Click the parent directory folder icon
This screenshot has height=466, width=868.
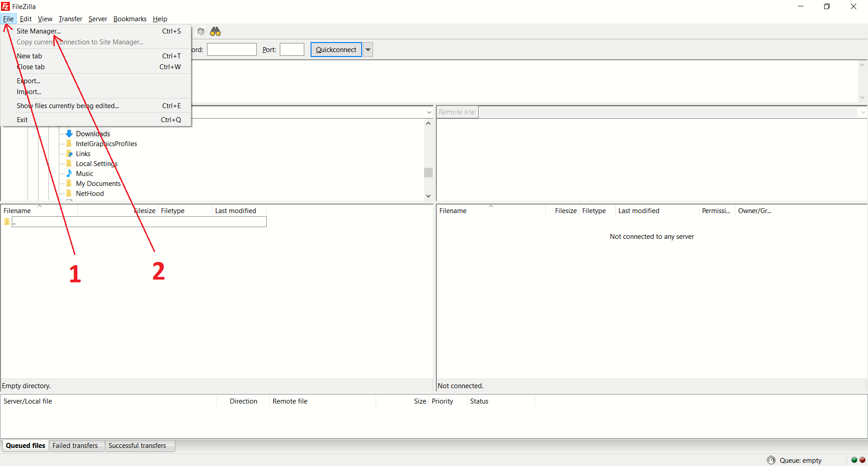point(7,222)
